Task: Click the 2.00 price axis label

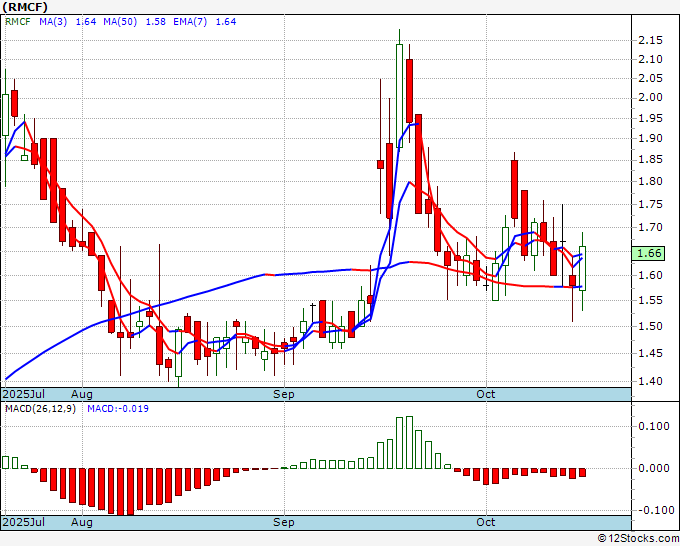Action: tap(649, 97)
